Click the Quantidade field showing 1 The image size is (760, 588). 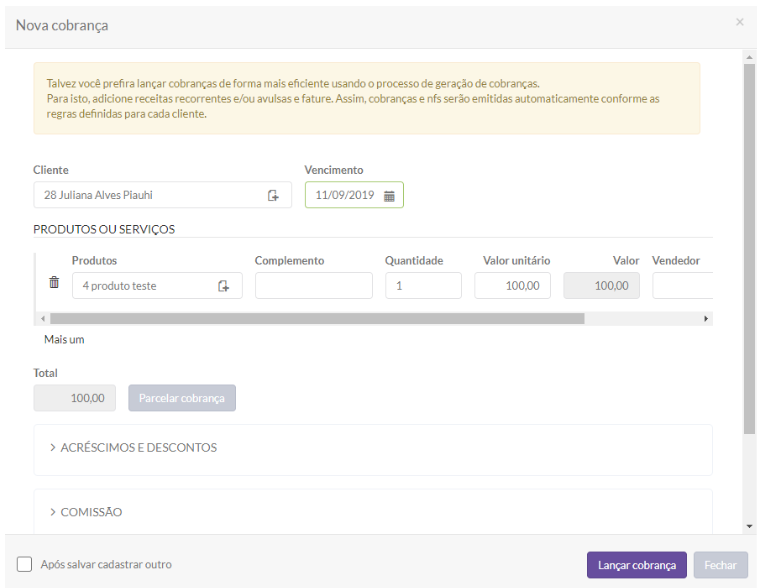click(x=423, y=286)
